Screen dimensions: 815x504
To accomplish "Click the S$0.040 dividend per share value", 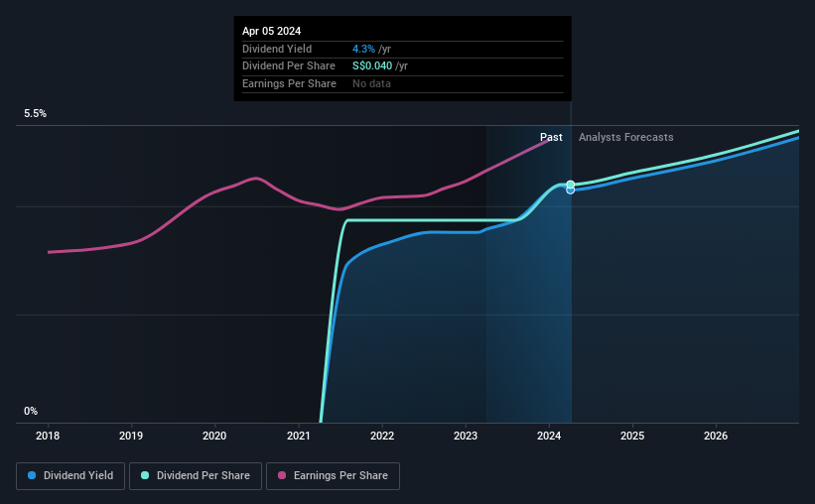I will [x=372, y=66].
